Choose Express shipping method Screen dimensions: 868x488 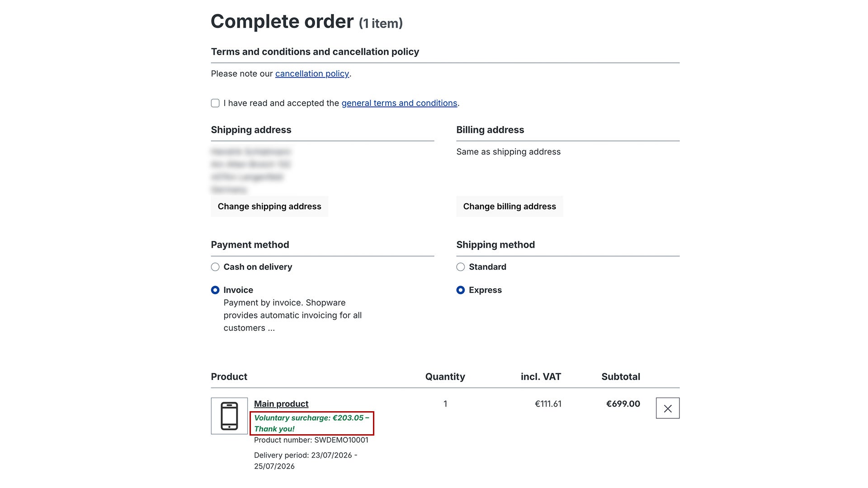tap(460, 290)
